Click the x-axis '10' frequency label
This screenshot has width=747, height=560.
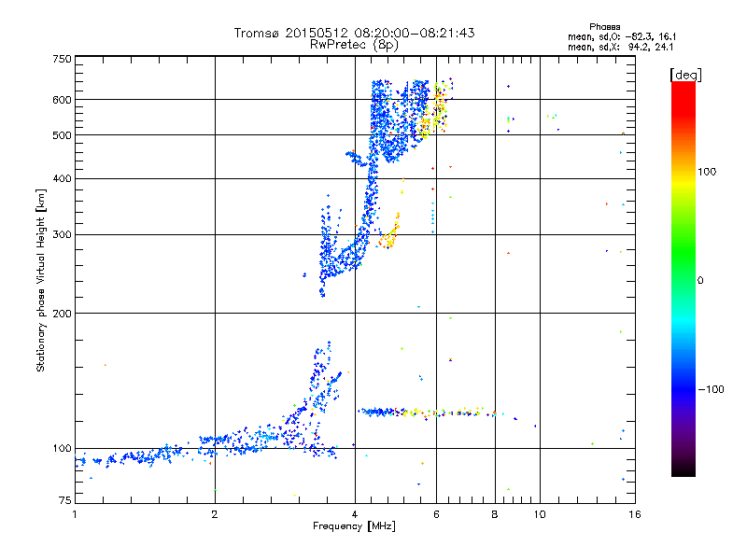coord(540,514)
